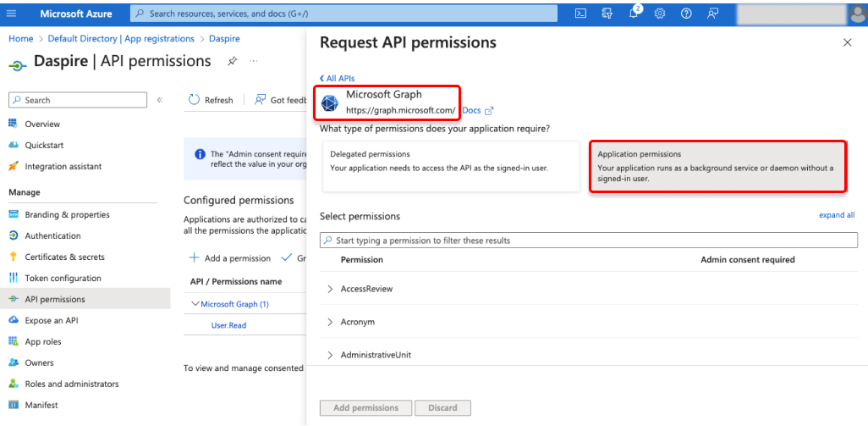The image size is (868, 426).
Task: Click expand all link
Action: pos(837,215)
